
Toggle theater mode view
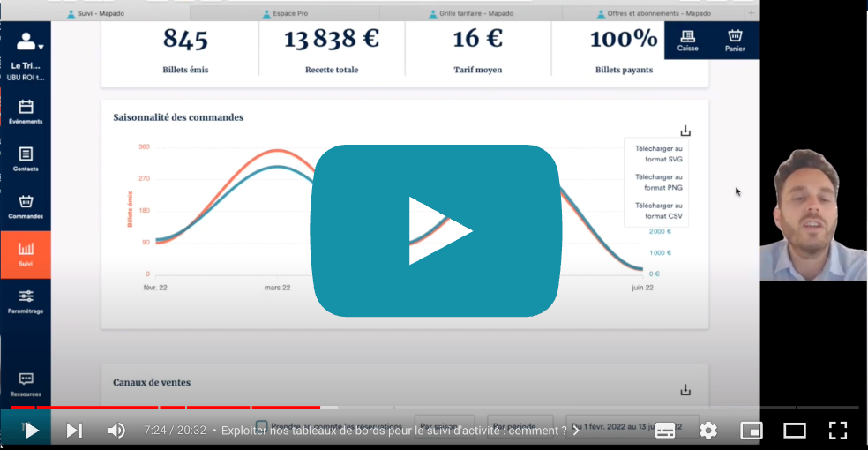(795, 430)
